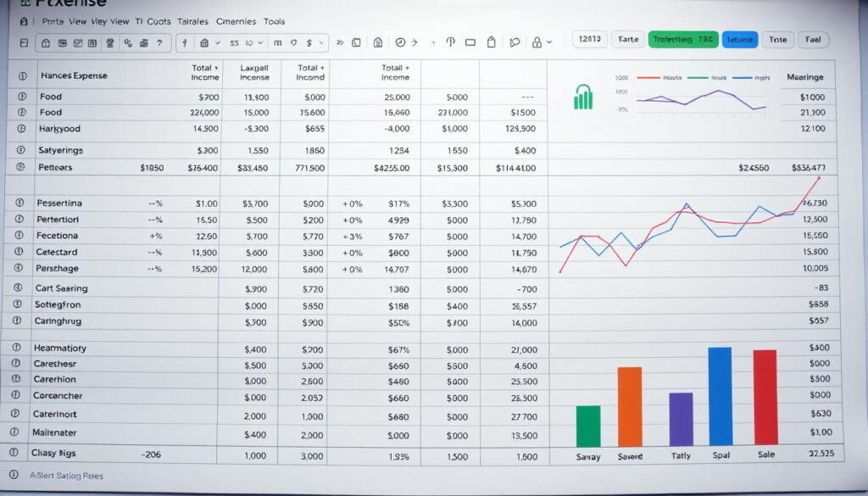Open the Cmernies menu
Viewport: 868px width, 496px height.
coord(236,21)
